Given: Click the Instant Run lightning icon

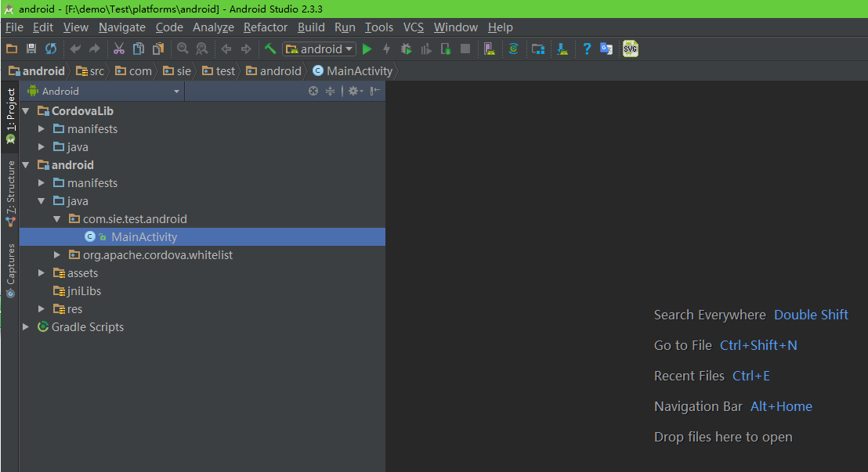Looking at the screenshot, I should (386, 49).
